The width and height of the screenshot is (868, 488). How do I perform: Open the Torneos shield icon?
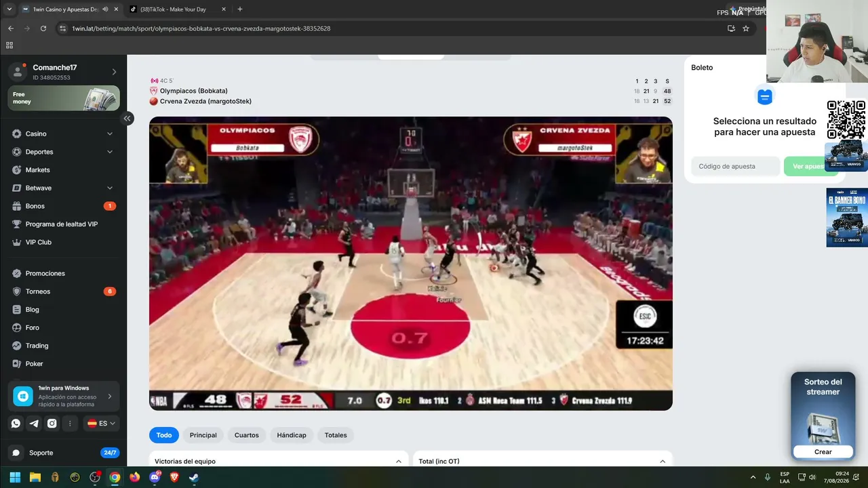(17, 291)
